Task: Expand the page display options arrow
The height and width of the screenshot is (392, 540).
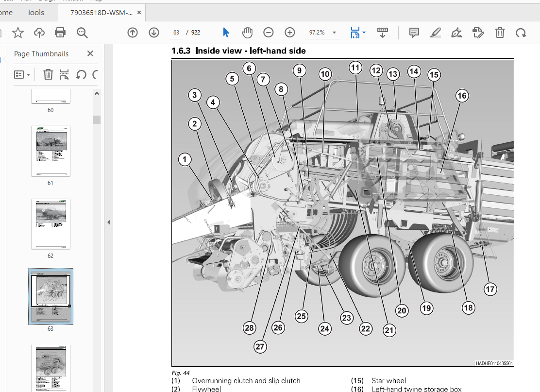Action: 364,33
